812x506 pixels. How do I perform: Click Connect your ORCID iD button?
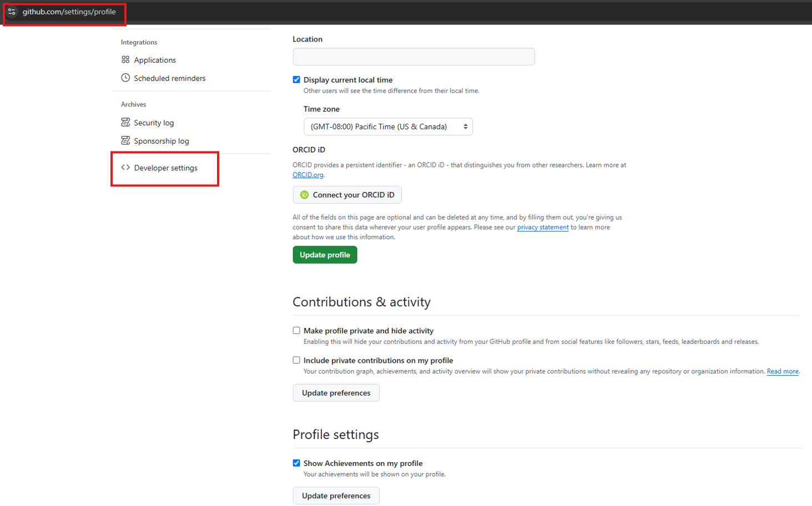[x=347, y=195]
